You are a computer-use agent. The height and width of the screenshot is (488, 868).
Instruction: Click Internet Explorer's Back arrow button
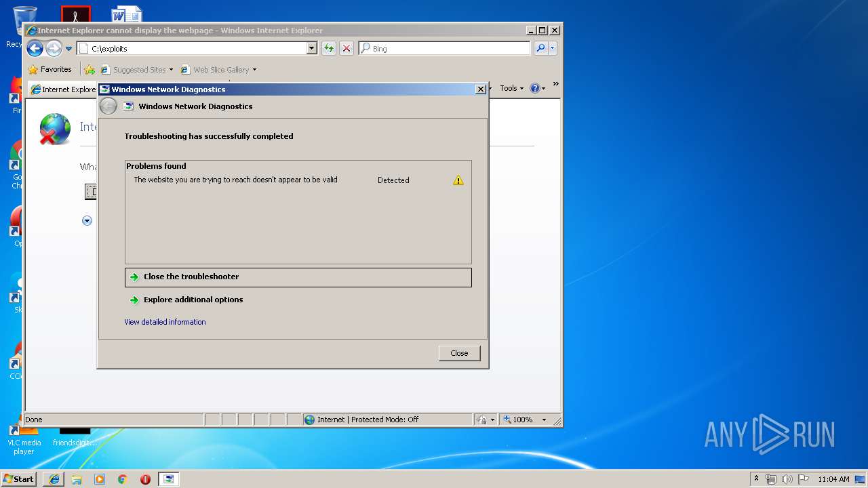coord(35,48)
